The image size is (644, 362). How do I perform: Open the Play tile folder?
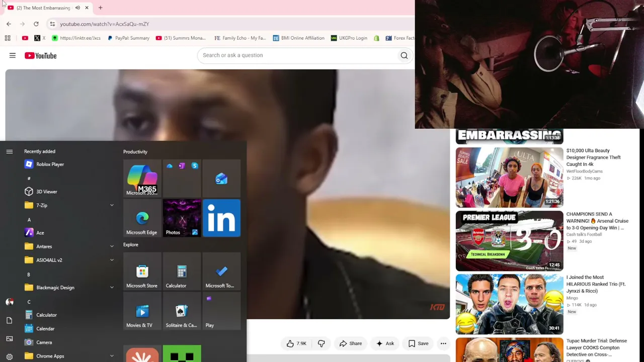pyautogui.click(x=221, y=311)
